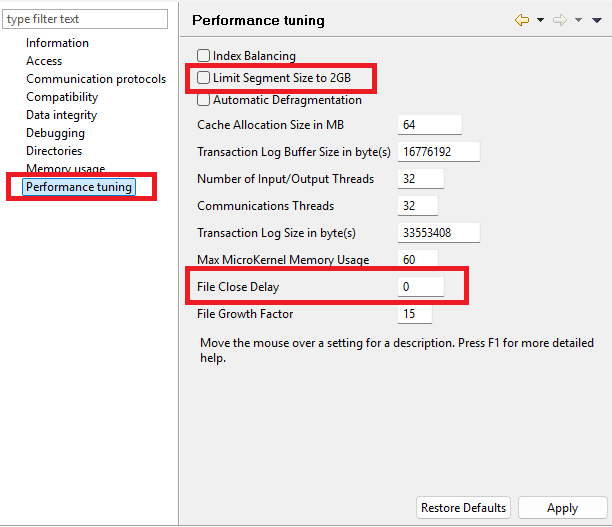Click the type filter text search box
612x527 pixels.
click(x=84, y=19)
